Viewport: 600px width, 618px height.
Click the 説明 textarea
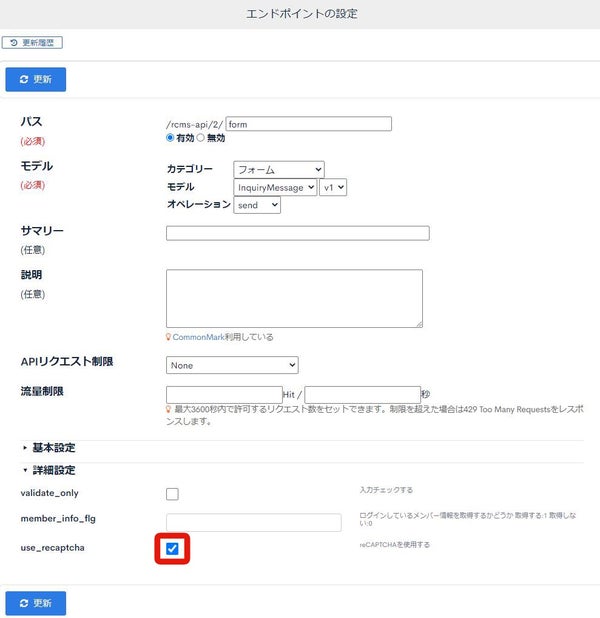(x=294, y=298)
